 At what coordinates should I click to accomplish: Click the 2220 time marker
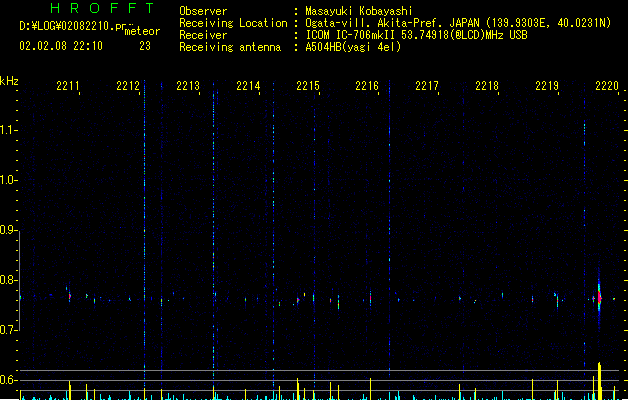607,86
